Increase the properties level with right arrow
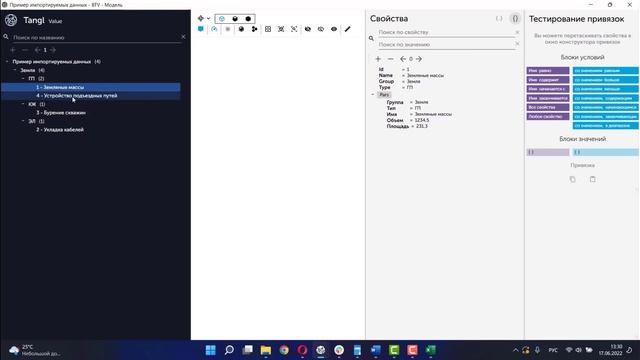Image resolution: width=640 pixels, height=360 pixels. click(419, 59)
